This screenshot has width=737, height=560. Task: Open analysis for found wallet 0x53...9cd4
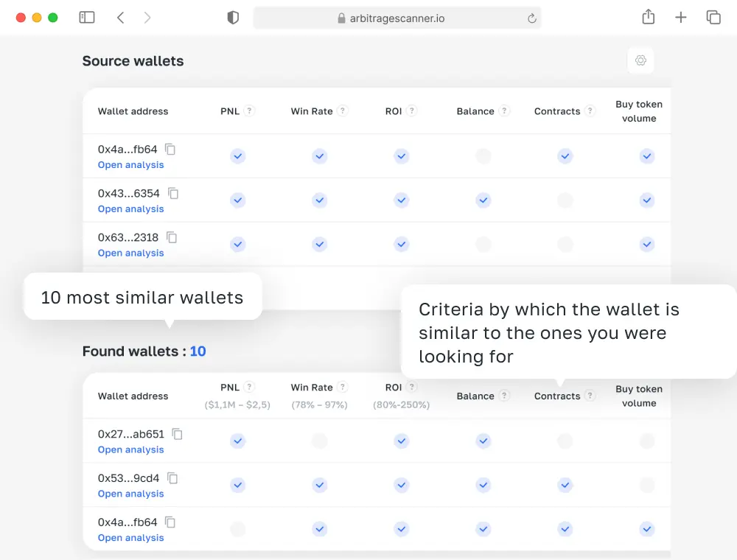(130, 494)
